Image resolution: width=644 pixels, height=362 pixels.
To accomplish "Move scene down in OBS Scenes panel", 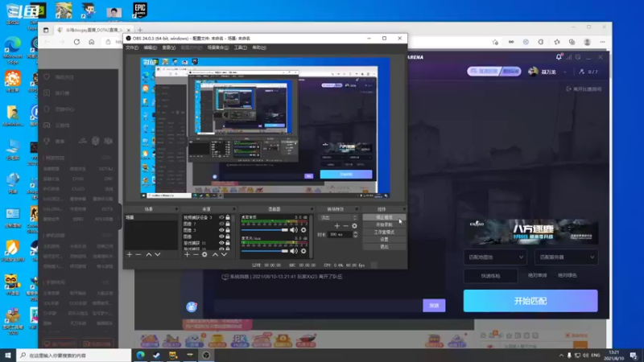I will pyautogui.click(x=157, y=255).
